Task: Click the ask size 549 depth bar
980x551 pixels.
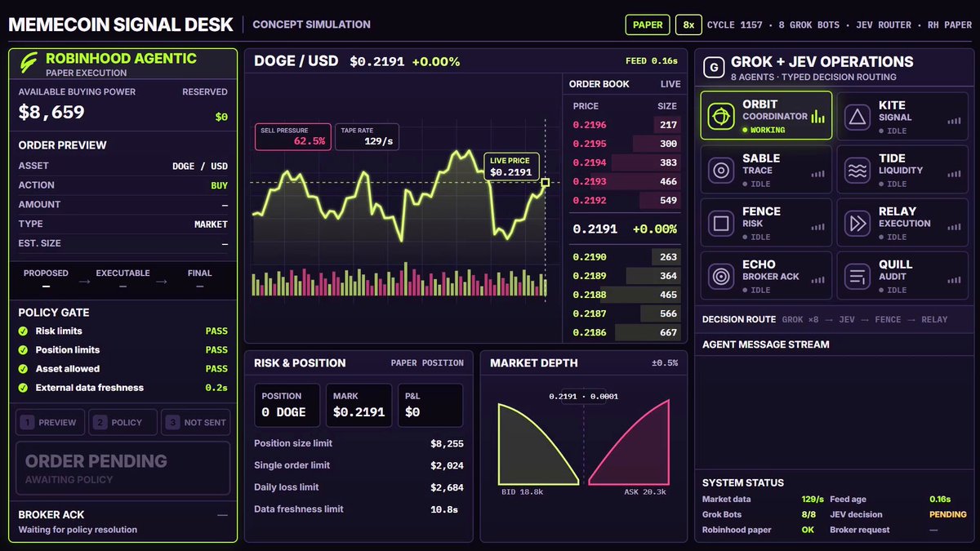Action: tap(659, 200)
